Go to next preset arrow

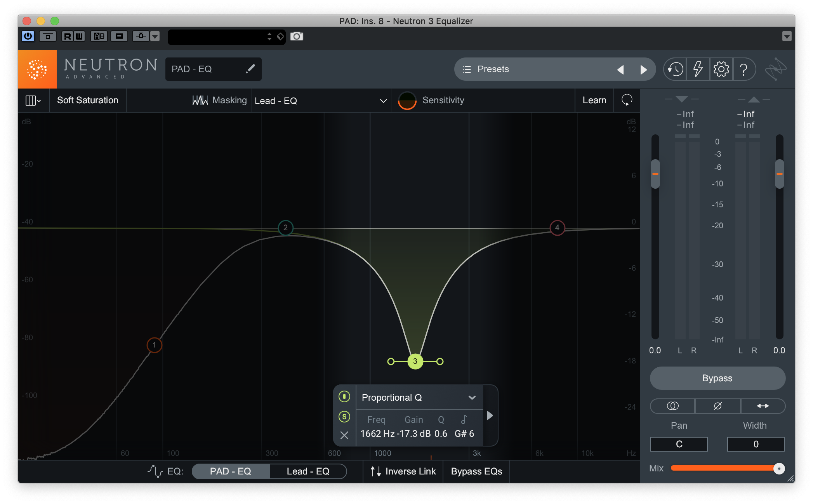[x=643, y=70]
